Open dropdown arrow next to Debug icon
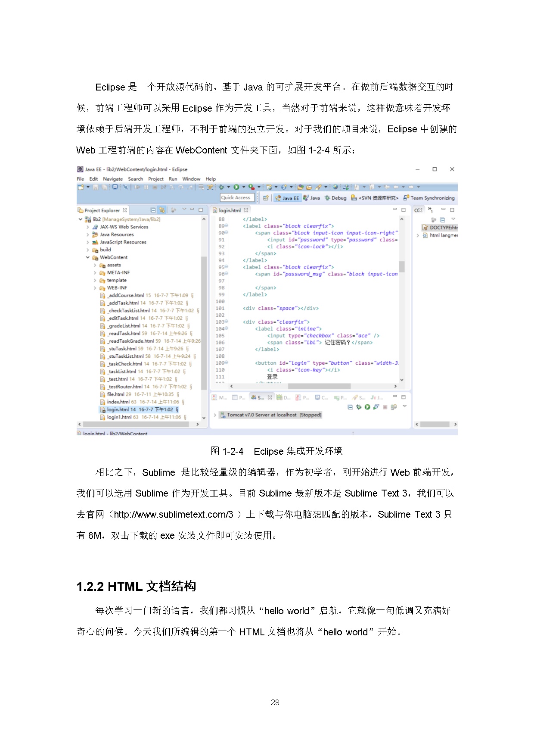The height and width of the screenshot is (756, 534). (229, 187)
